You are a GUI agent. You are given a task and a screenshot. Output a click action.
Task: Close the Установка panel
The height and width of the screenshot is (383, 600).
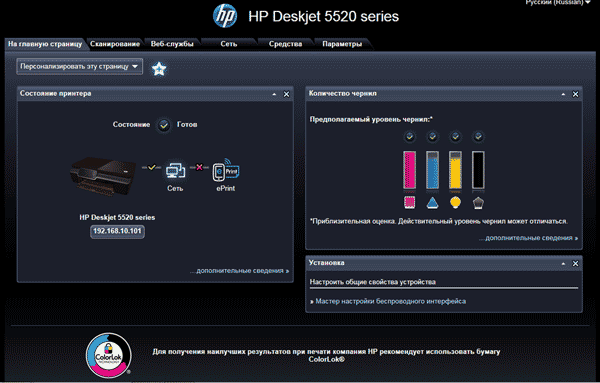[x=575, y=264]
